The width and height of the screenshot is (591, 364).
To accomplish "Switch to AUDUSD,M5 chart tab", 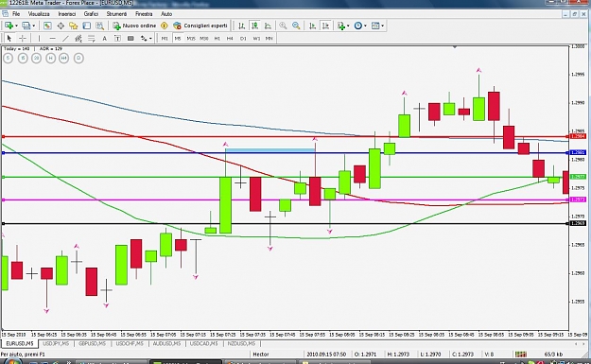I will pyautogui.click(x=166, y=343).
